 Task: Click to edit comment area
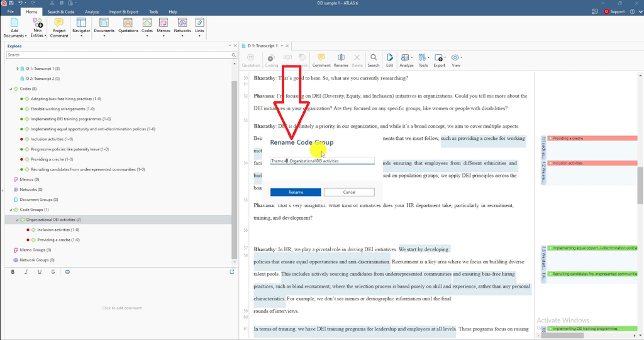tap(121, 308)
